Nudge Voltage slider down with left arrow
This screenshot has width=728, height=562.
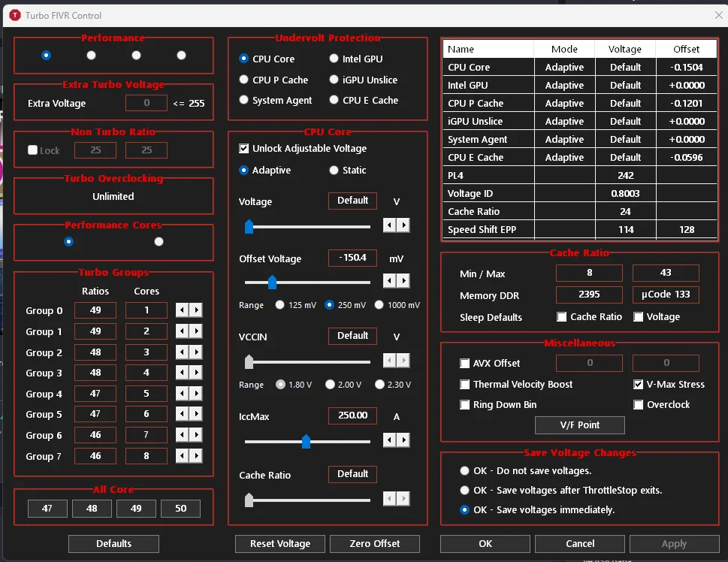389,225
